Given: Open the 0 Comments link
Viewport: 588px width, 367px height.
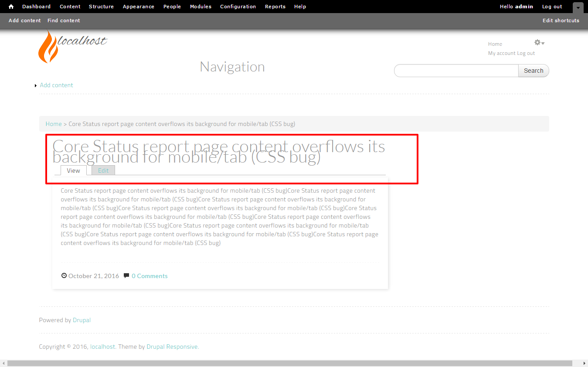Looking at the screenshot, I should [150, 276].
